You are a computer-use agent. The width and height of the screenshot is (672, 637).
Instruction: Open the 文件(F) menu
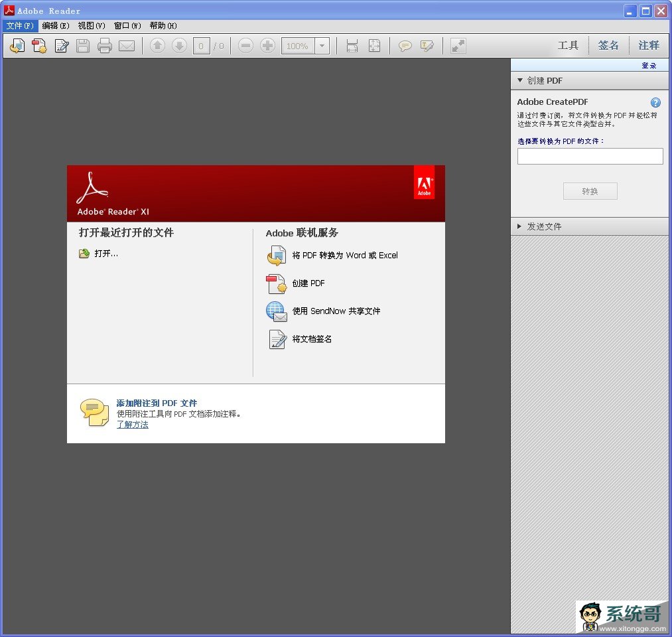(x=20, y=26)
